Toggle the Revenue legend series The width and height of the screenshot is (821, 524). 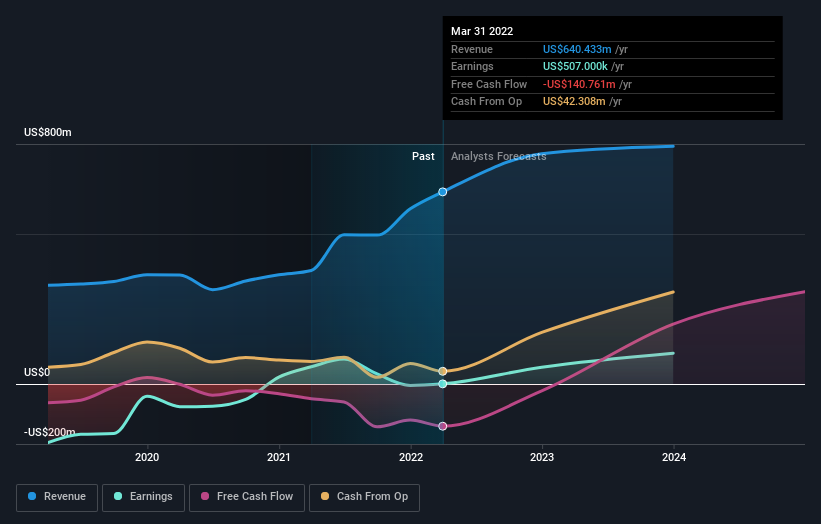pyautogui.click(x=57, y=497)
